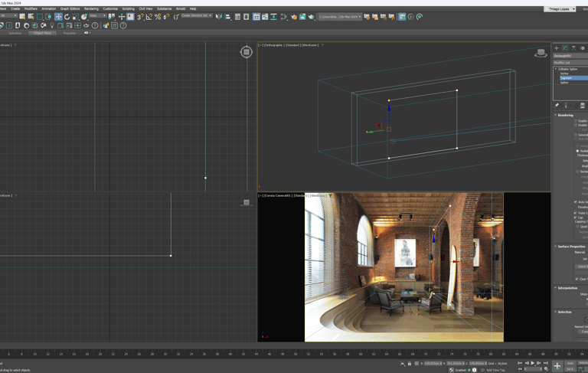Open the Material Editor teapot icon

tap(294, 17)
